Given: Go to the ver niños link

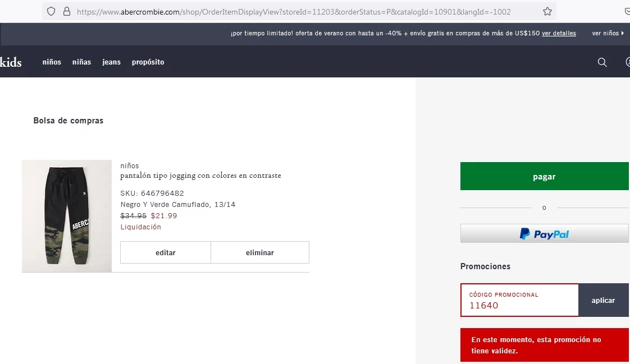Looking at the screenshot, I should (x=608, y=33).
